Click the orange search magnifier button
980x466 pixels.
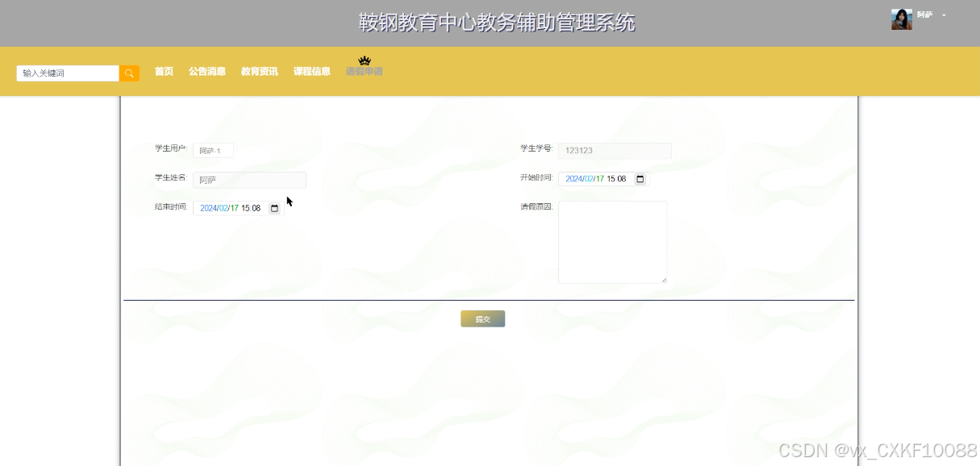129,73
